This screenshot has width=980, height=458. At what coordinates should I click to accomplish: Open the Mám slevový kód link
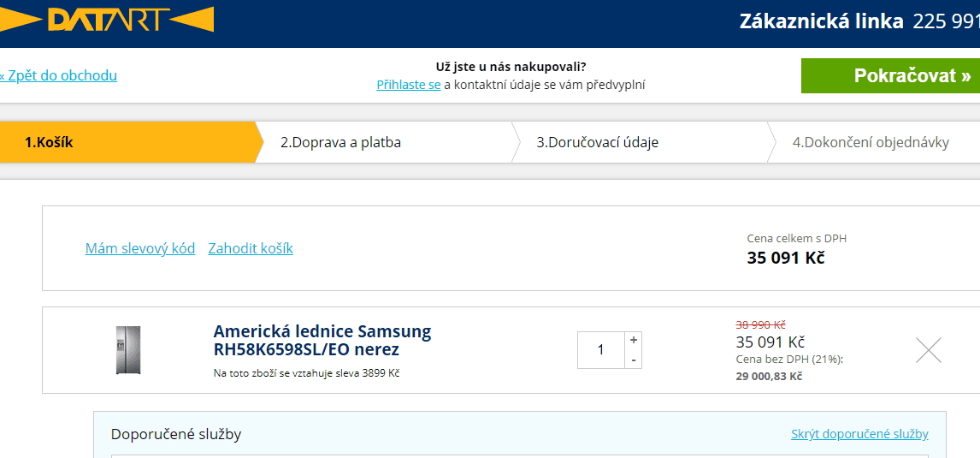(140, 248)
